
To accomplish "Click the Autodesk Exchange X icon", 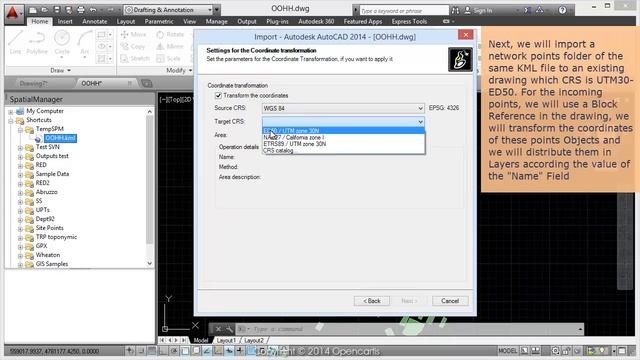I will [x=527, y=10].
